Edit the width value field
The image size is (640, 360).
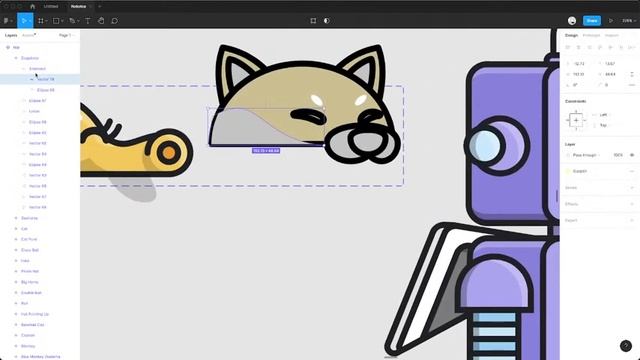[x=580, y=74]
